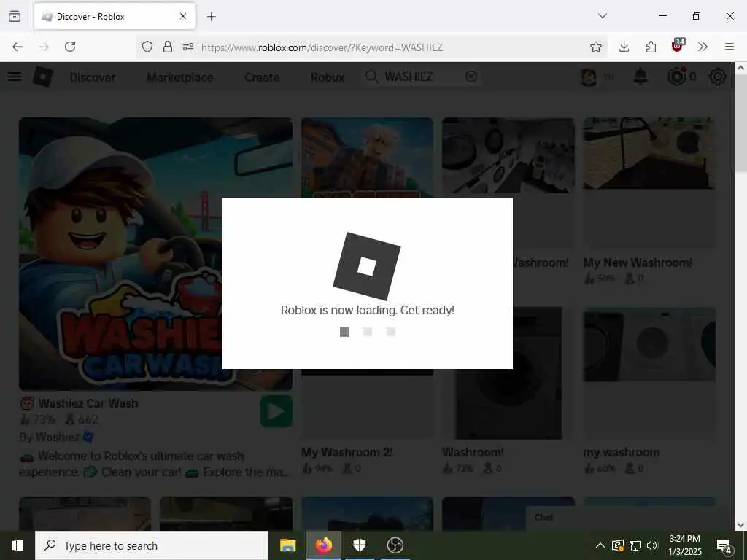Open the volume speaker tray icon

(x=652, y=545)
